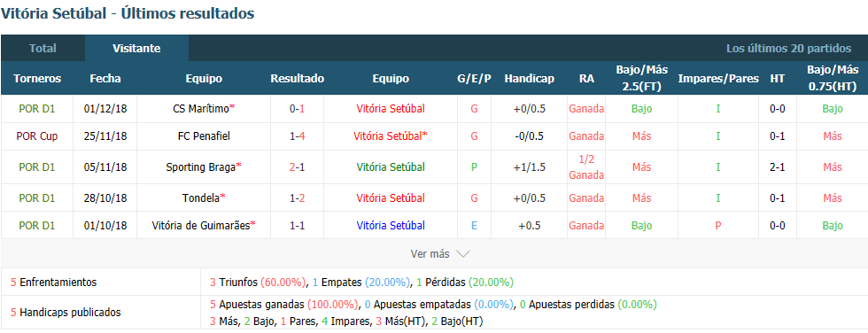
Task: Select the Visitante tab
Action: (x=136, y=48)
